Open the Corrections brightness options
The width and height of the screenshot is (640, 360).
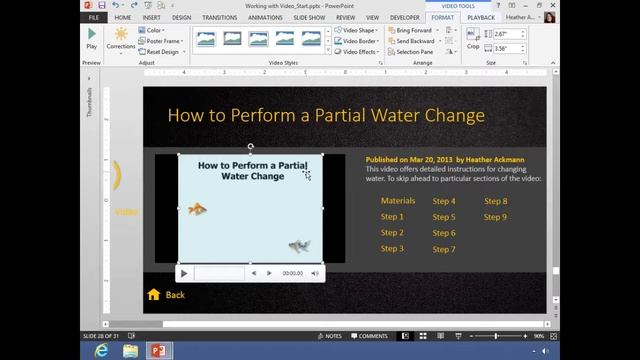pyautogui.click(x=121, y=40)
